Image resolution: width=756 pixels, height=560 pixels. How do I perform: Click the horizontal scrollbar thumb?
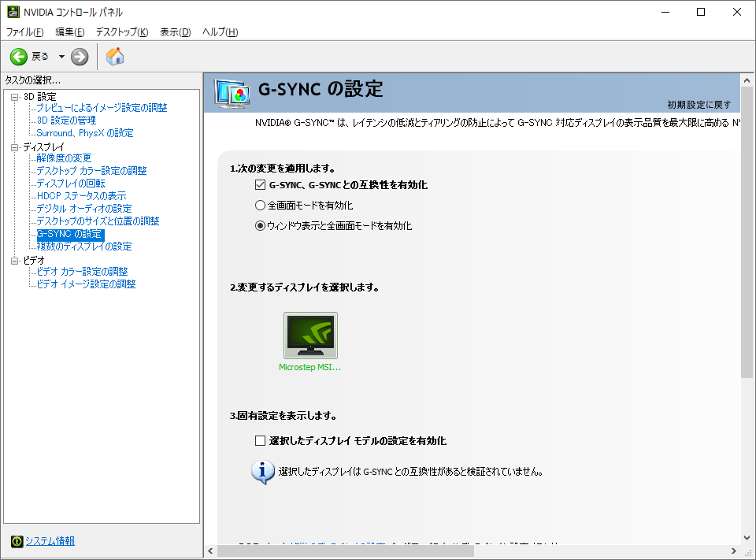[x=346, y=551]
